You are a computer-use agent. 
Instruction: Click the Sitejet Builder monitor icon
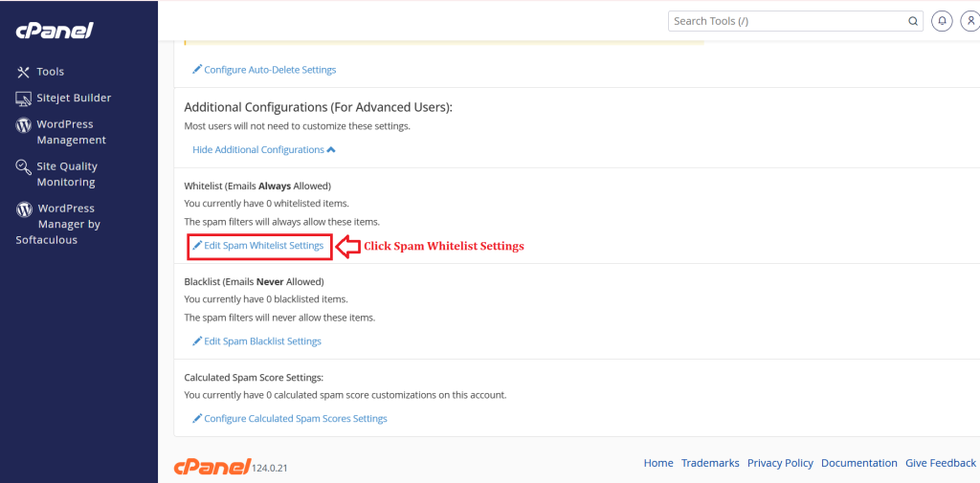click(x=23, y=99)
